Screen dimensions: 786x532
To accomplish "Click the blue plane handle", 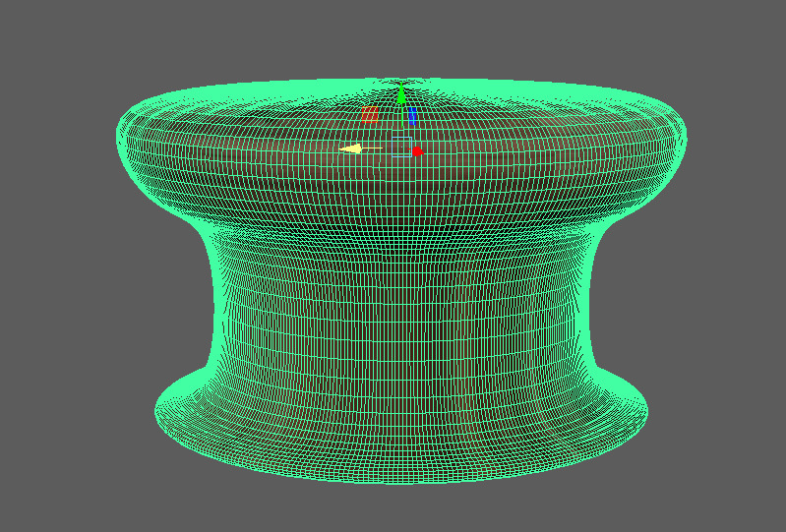I will click(x=412, y=116).
